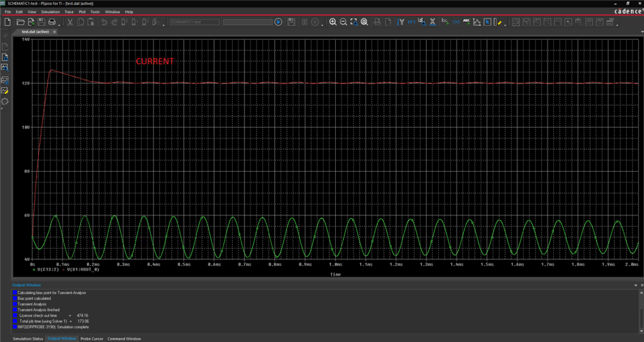Select the test.dat (active) tab

click(35, 32)
